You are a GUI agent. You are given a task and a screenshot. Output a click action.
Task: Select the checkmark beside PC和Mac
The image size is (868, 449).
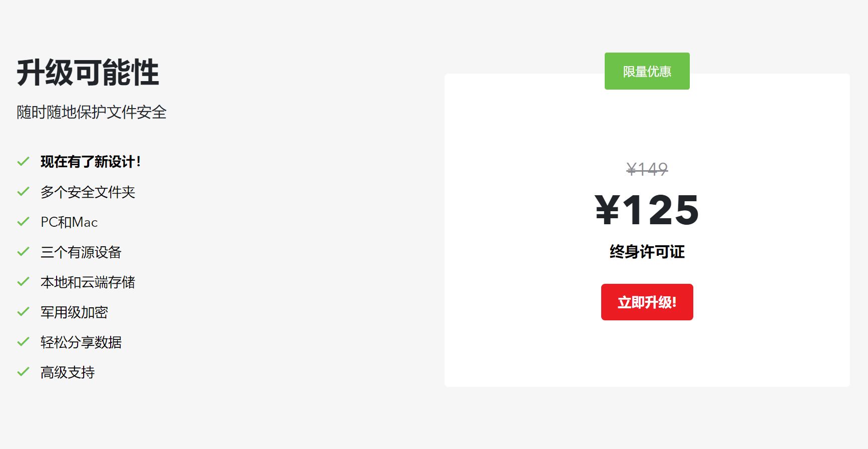(23, 222)
